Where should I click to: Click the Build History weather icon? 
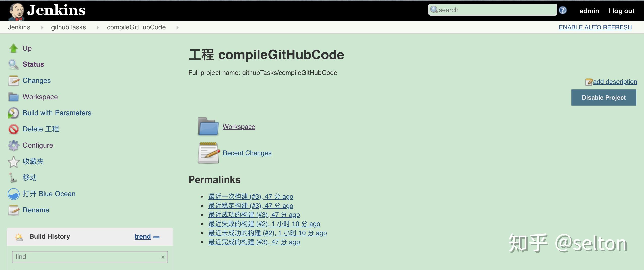click(x=19, y=237)
